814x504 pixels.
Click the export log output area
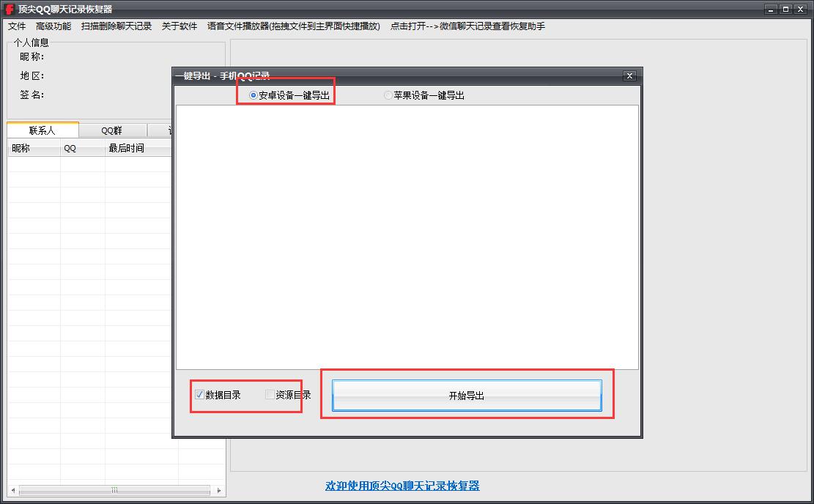(x=407, y=237)
